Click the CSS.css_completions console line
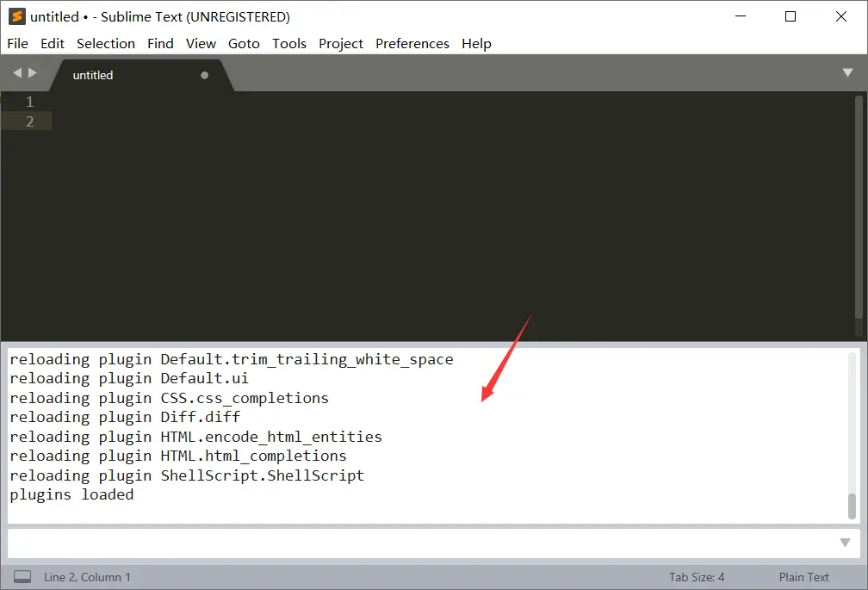Image resolution: width=868 pixels, height=590 pixels. click(x=169, y=398)
